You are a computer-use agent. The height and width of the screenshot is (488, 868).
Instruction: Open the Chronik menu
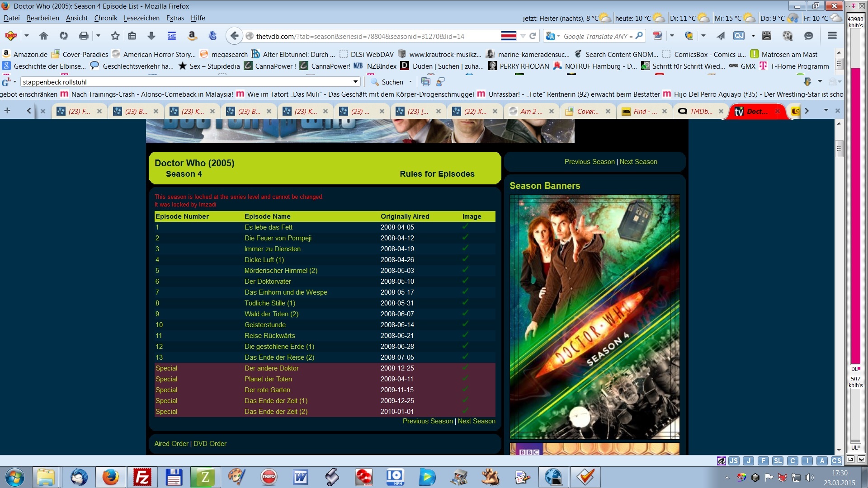(106, 18)
